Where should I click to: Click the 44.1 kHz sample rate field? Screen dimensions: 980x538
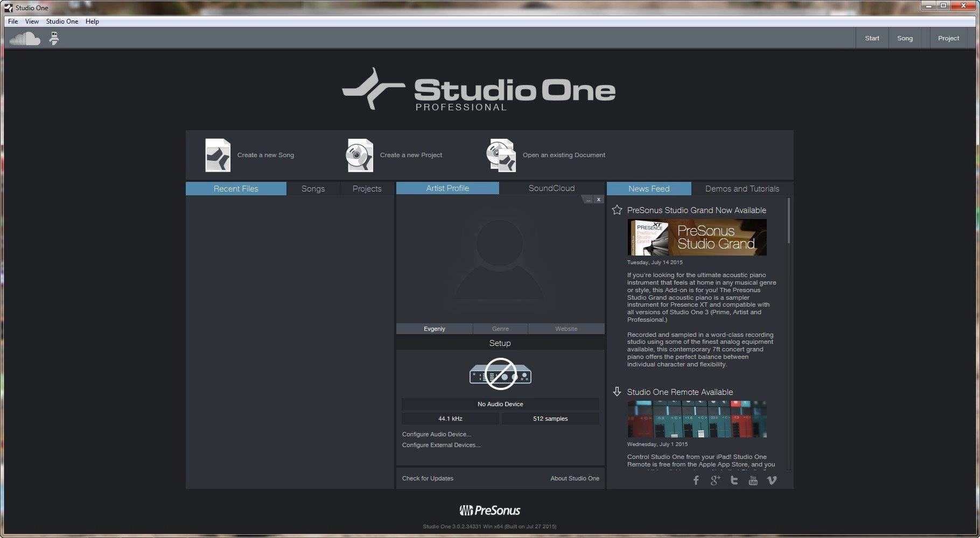pos(450,419)
